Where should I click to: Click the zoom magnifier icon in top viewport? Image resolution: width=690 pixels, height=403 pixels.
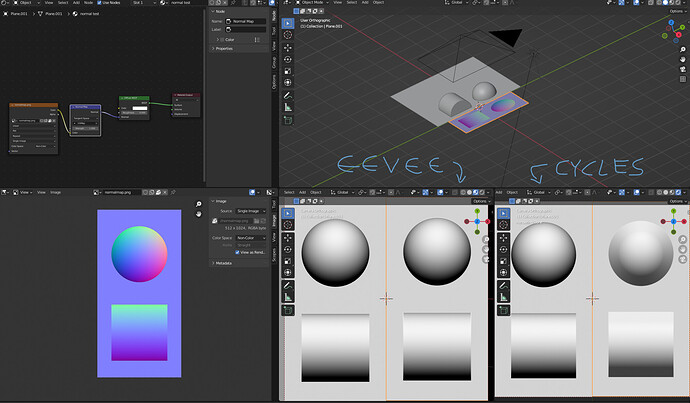point(683,49)
